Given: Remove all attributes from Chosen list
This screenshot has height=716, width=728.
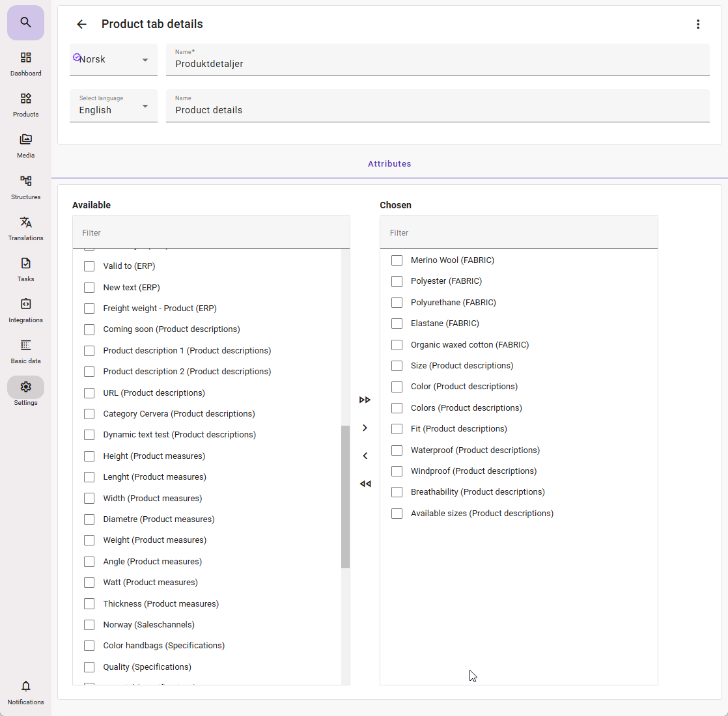Looking at the screenshot, I should [x=365, y=484].
